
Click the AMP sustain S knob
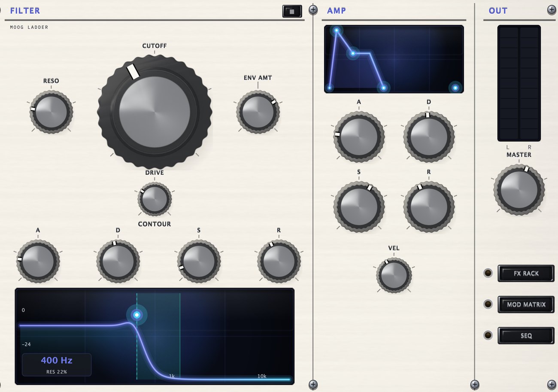click(359, 207)
